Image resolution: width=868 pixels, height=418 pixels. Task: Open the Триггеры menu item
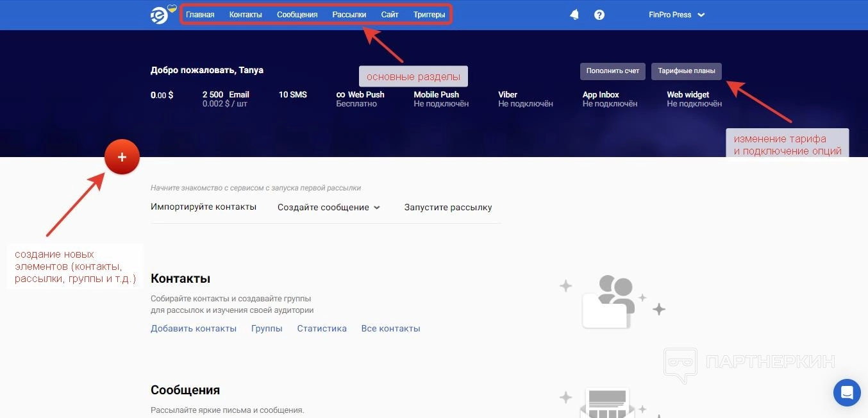click(x=430, y=15)
